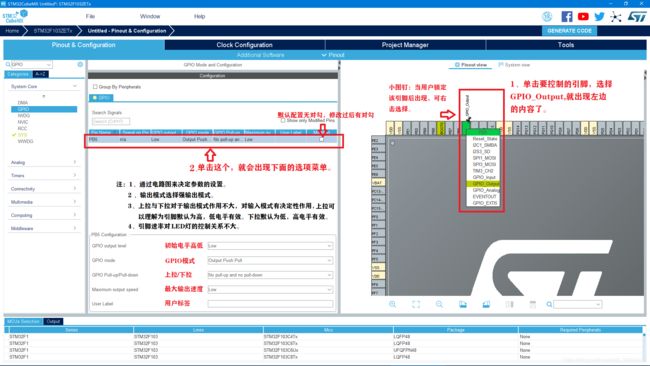
Task: Collapse the System Core category
Action: [x=75, y=86]
